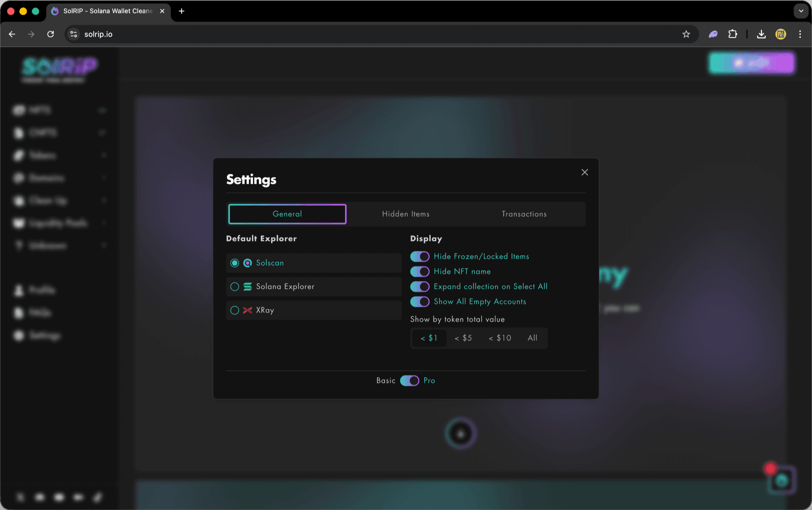Toggle the Show All Empty Accounts switch
Viewport: 812px width, 510px height.
pyautogui.click(x=420, y=302)
